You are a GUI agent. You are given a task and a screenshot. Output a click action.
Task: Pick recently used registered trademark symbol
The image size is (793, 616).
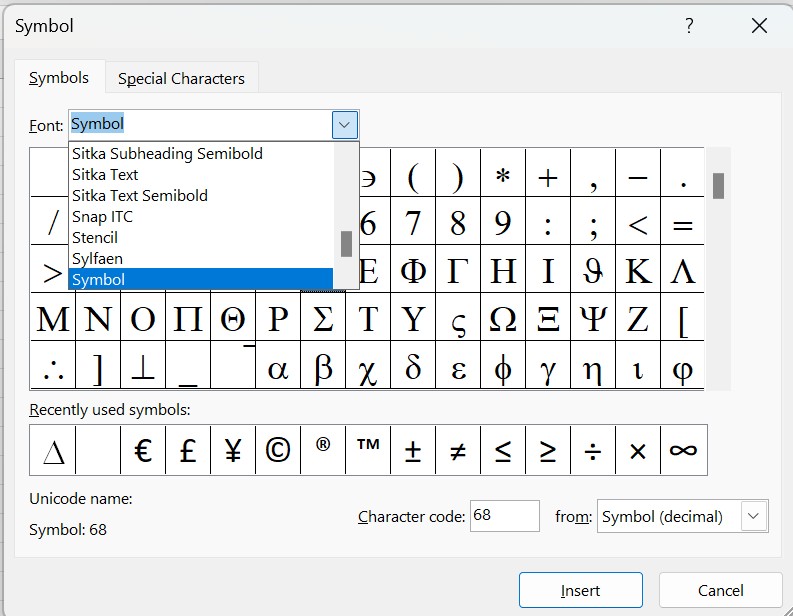click(x=323, y=450)
